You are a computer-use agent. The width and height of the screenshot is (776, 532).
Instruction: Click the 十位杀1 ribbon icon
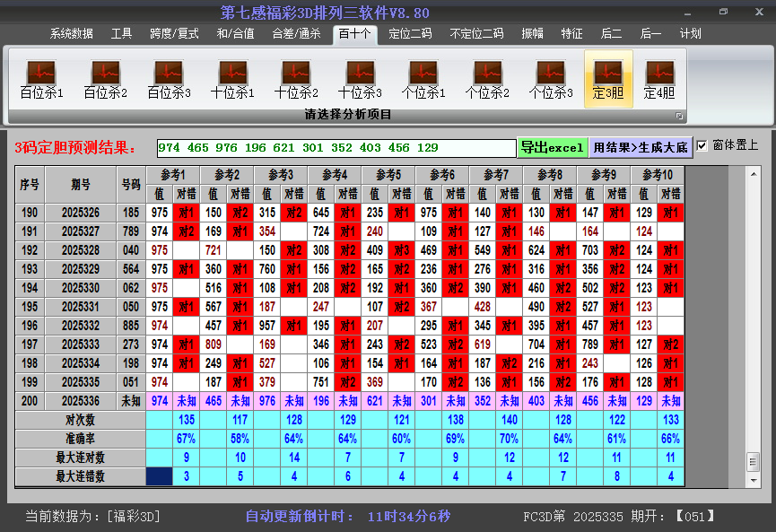(x=232, y=78)
